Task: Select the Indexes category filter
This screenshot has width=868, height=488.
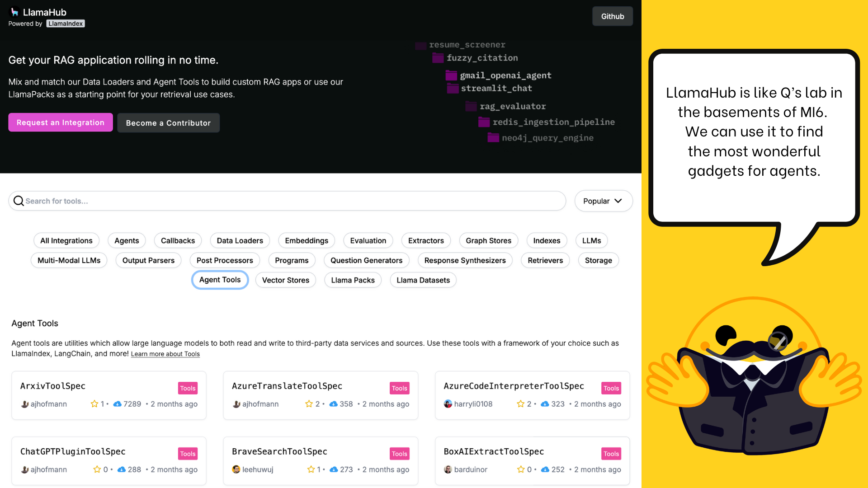Action: (547, 240)
